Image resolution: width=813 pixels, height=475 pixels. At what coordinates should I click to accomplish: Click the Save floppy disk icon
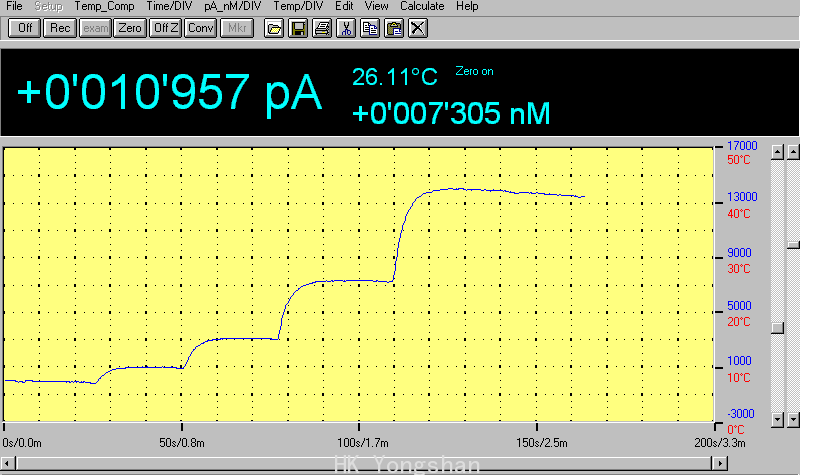click(297, 28)
